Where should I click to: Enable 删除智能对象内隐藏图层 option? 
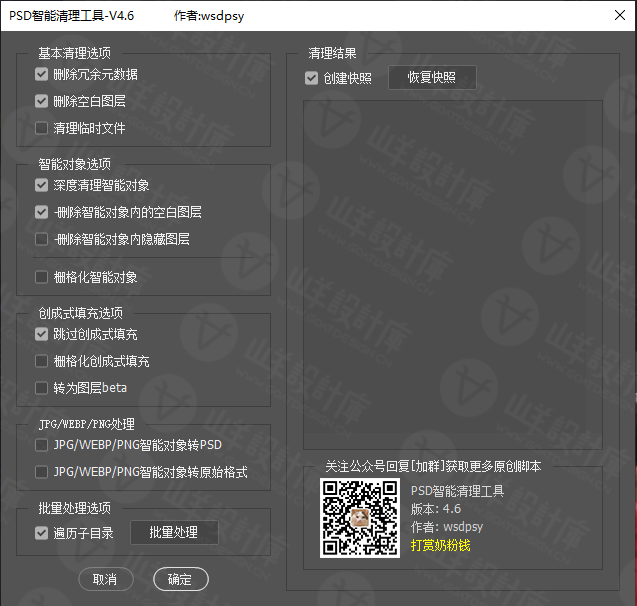click(41, 239)
